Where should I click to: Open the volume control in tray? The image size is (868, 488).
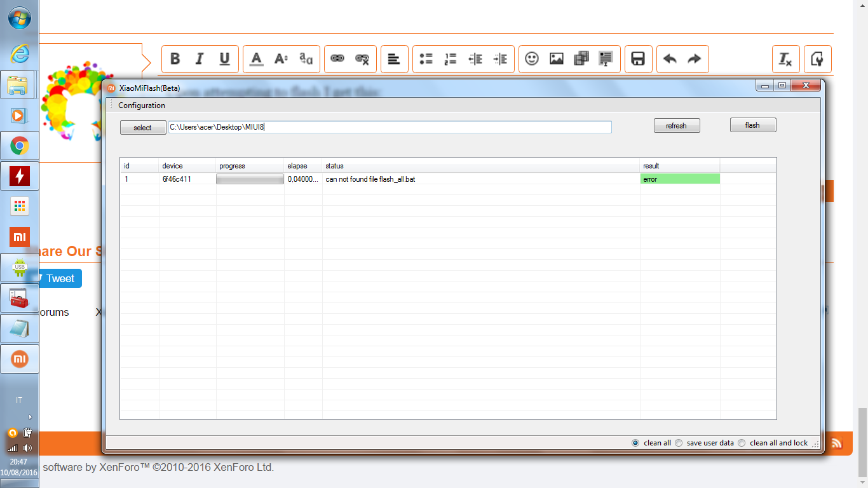click(x=27, y=448)
